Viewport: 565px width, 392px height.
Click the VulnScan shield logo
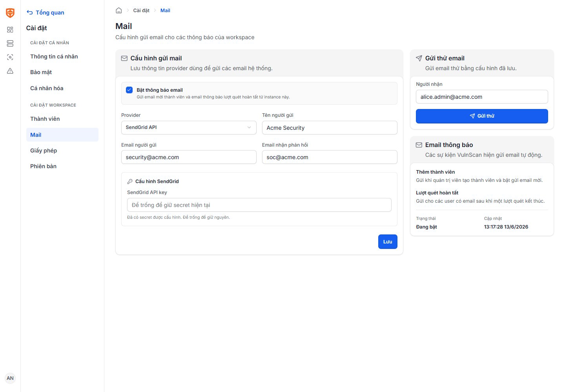point(10,13)
